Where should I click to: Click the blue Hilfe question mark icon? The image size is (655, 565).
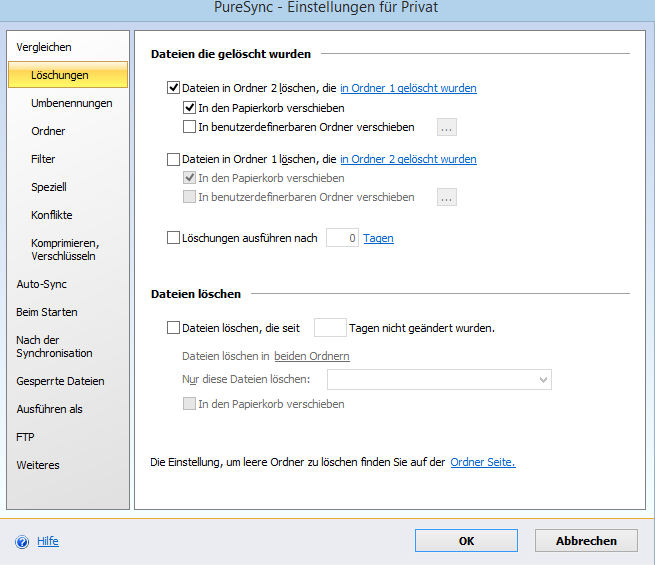[x=22, y=542]
